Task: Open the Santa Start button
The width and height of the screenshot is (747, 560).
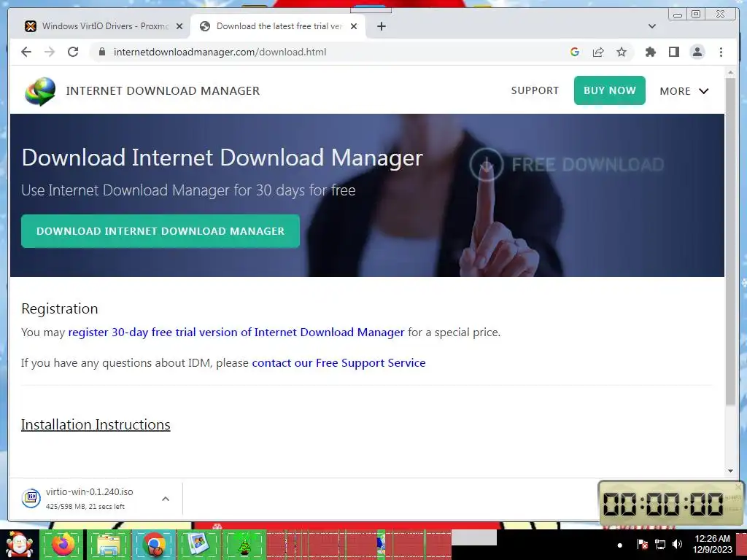Action: point(19,545)
